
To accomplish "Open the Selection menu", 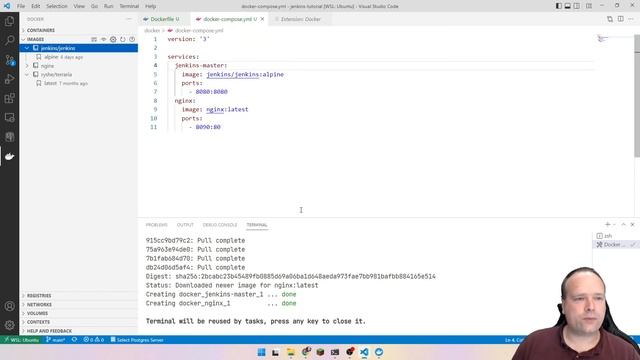I will click(x=57, y=6).
